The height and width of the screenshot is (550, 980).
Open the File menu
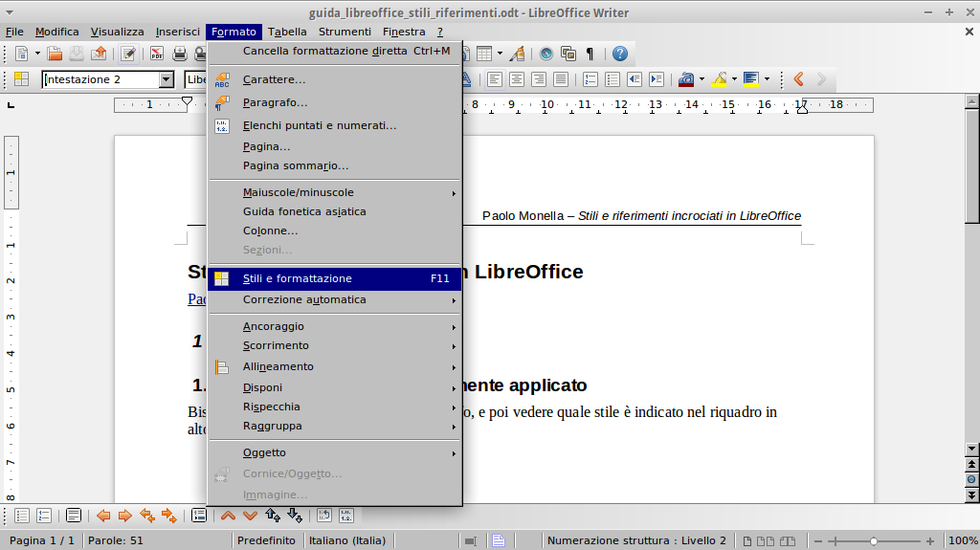click(x=14, y=32)
